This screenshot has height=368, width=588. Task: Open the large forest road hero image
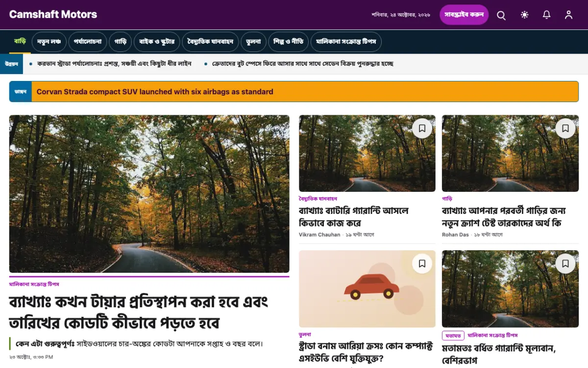pos(149,194)
